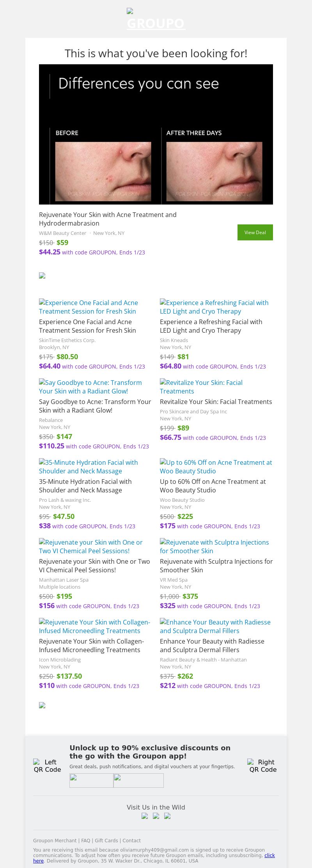Open the 35-Minute Hydration Facial image link
Image resolution: width=312 pixels, height=868 pixels.
click(x=88, y=467)
